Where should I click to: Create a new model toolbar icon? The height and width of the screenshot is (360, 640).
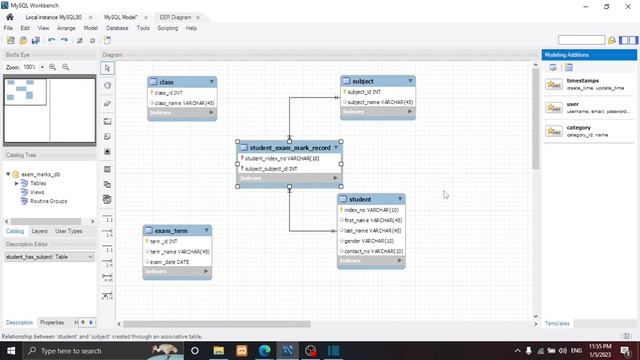[x=11, y=40]
